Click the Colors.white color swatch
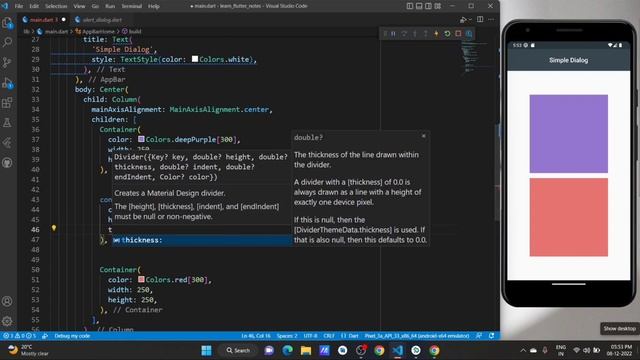This screenshot has height=360, width=640. (x=195, y=59)
